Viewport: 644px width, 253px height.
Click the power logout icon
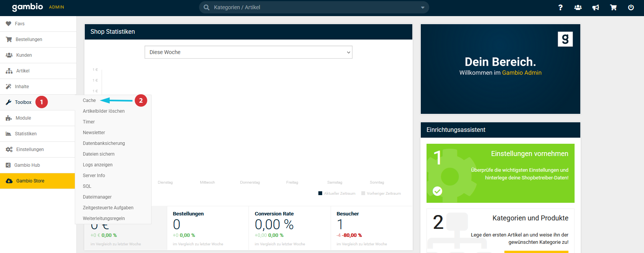point(631,7)
